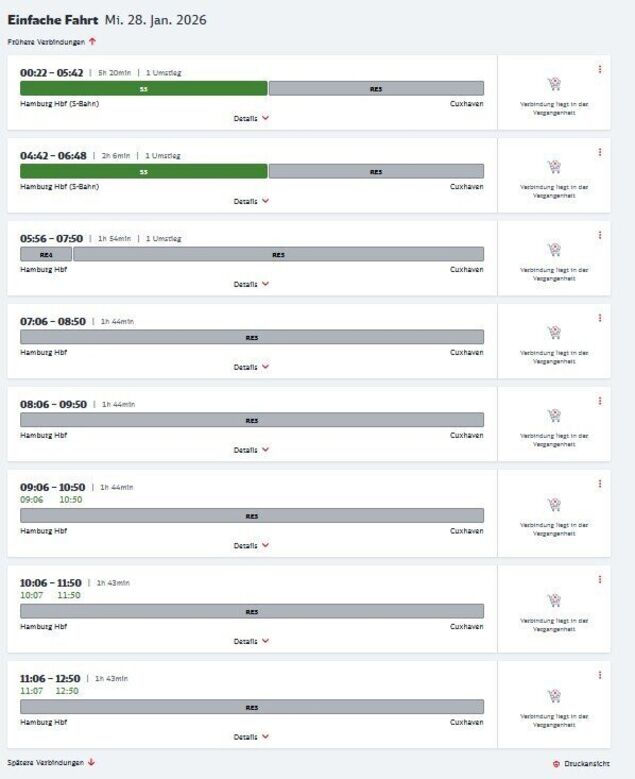Expand Details of the 00:22 – 05:42 connection
The height and width of the screenshot is (779, 635).
(251, 118)
